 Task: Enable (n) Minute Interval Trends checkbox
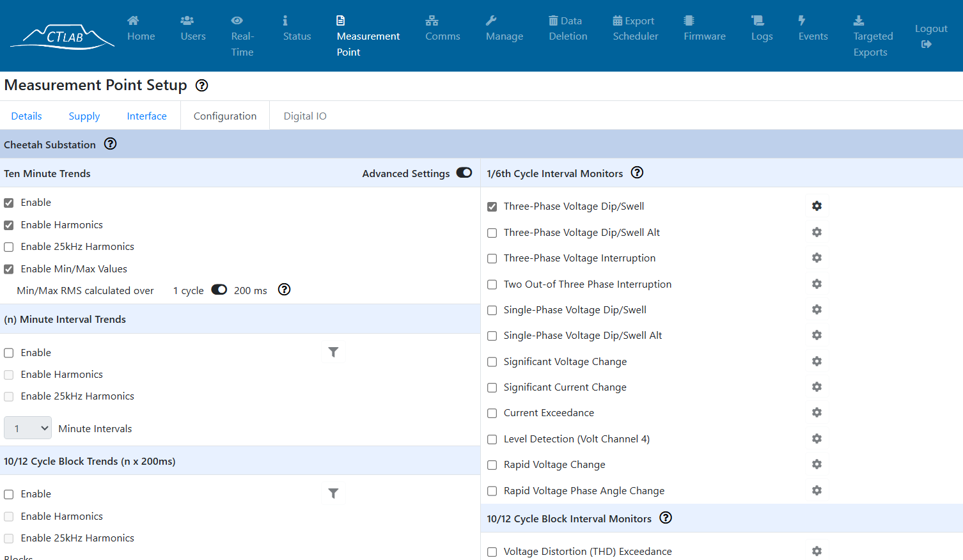(9, 353)
